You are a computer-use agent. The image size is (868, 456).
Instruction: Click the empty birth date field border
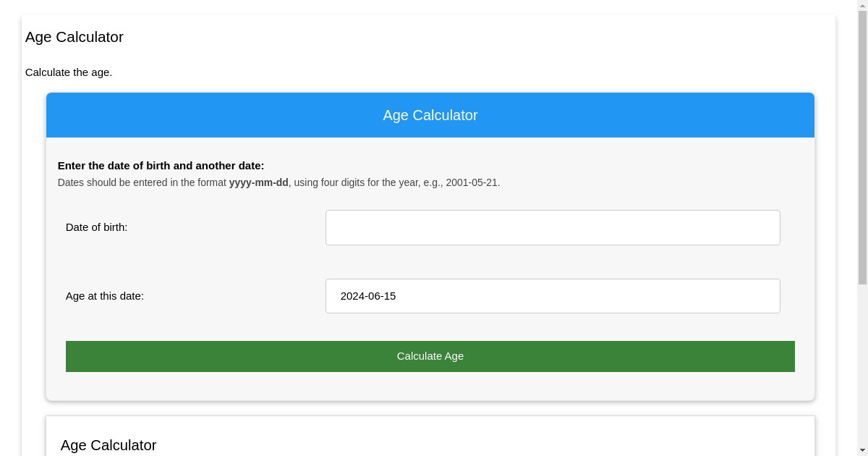553,211
